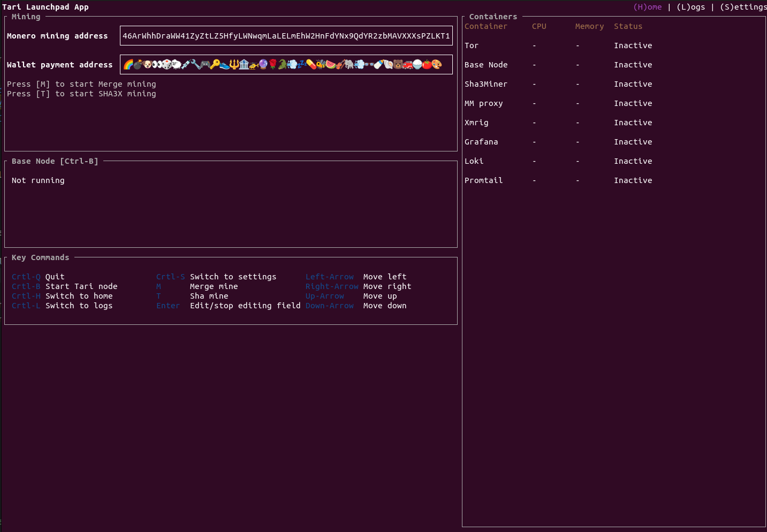The width and height of the screenshot is (767, 532).
Task: Click the CPU column header
Action: coord(539,26)
